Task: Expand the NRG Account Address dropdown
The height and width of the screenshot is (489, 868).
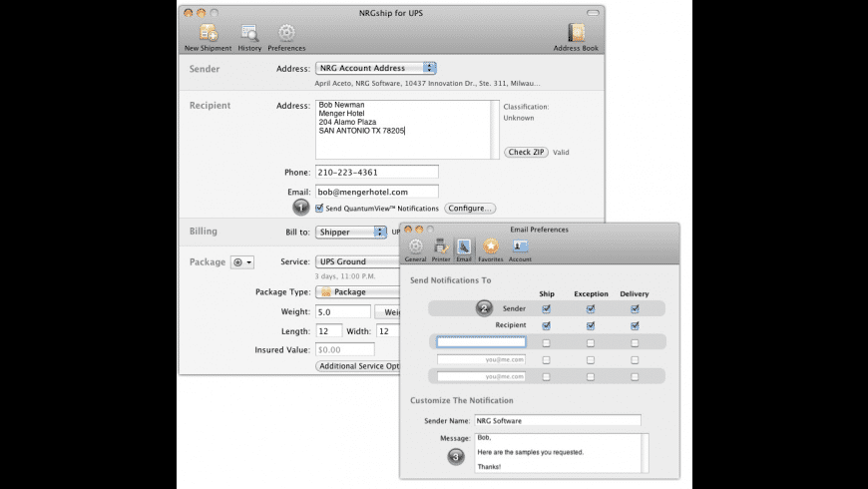Action: 376,69
